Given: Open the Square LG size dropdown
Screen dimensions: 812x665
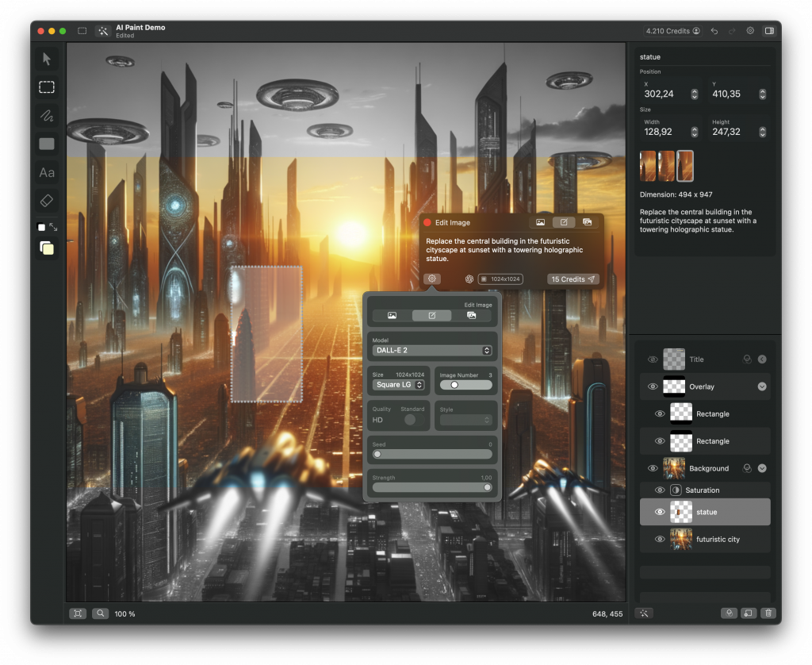Looking at the screenshot, I should click(398, 385).
